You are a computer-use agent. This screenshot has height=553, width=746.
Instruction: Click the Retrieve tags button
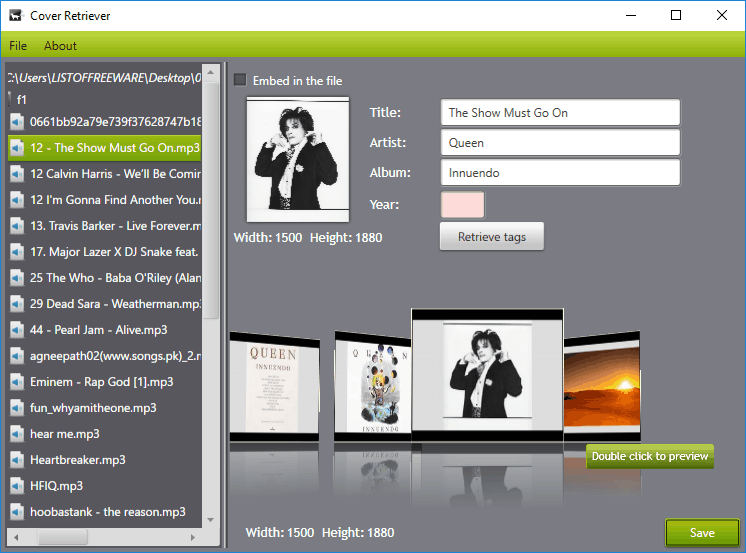(x=492, y=237)
